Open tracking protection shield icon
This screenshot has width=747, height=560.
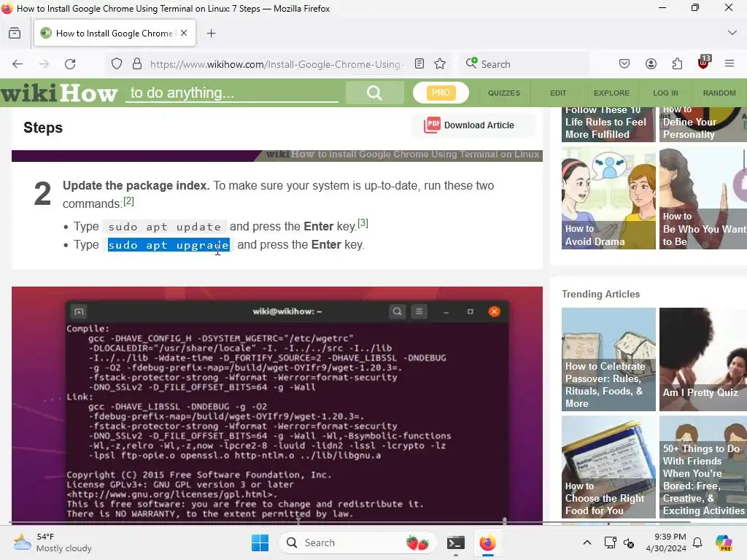117,64
